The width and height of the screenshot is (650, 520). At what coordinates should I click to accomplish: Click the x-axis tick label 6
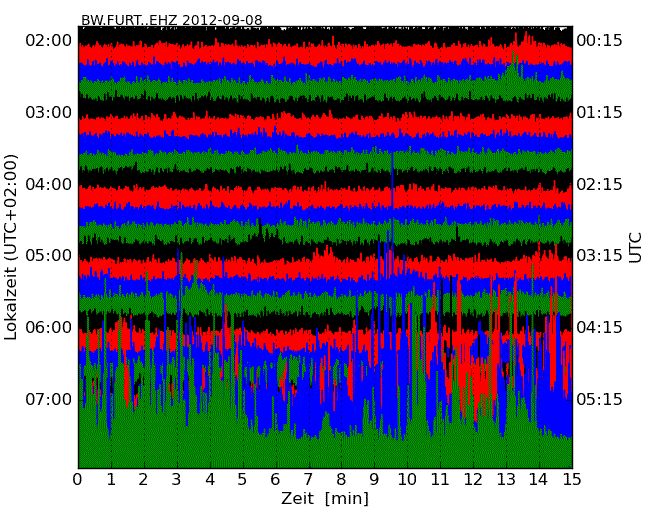tap(275, 480)
